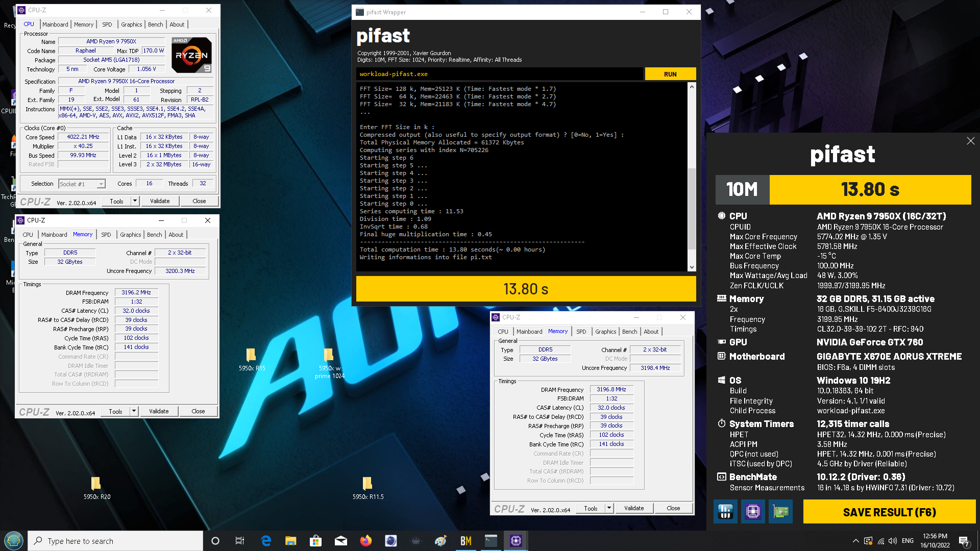Click the RUN button in pifast Wrapper
The width and height of the screenshot is (980, 551).
pos(670,74)
